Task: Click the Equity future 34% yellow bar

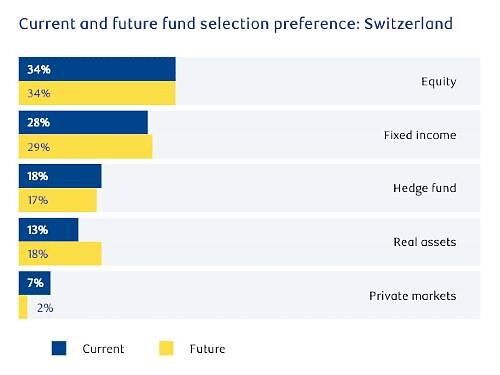Action: (x=97, y=93)
